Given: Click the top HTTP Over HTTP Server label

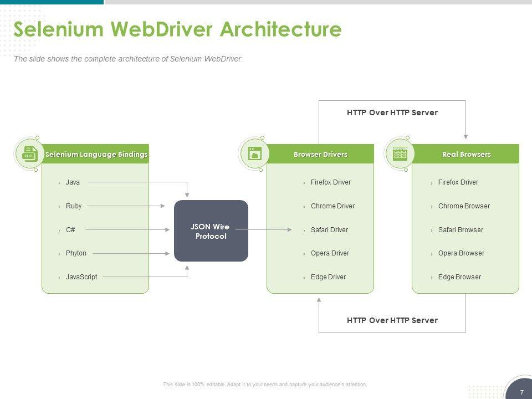Looking at the screenshot, I should pyautogui.click(x=392, y=112).
